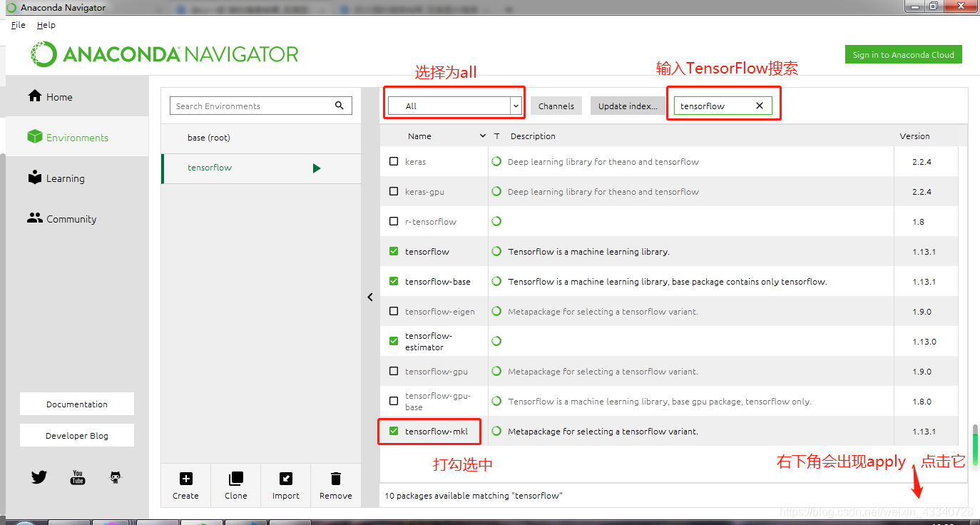The height and width of the screenshot is (525, 980).
Task: Open the Learning section
Action: 56,178
